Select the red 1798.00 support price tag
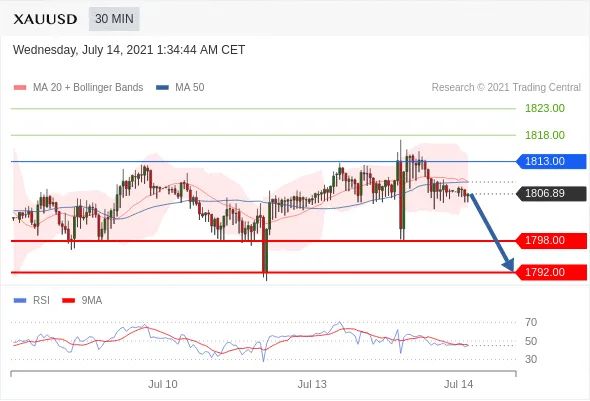The width and height of the screenshot is (590, 401). coord(551,240)
